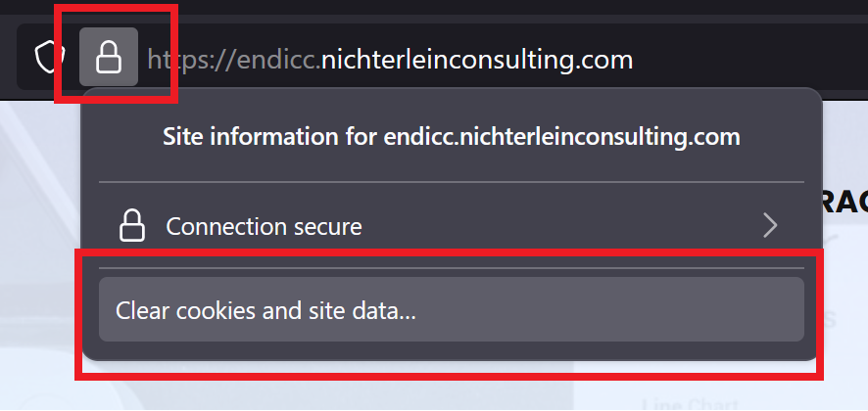Click the lock icon beside Connection secure
The width and height of the screenshot is (868, 411).
[131, 227]
